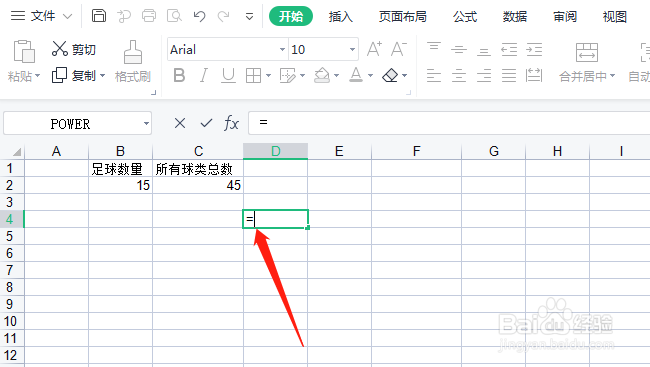Open the 页面布局 tab

403,17
